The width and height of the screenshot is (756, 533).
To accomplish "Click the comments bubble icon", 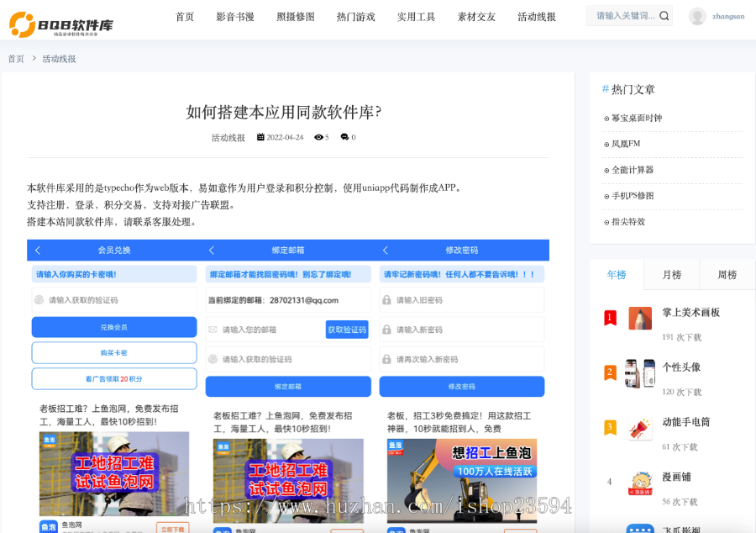I will click(344, 138).
